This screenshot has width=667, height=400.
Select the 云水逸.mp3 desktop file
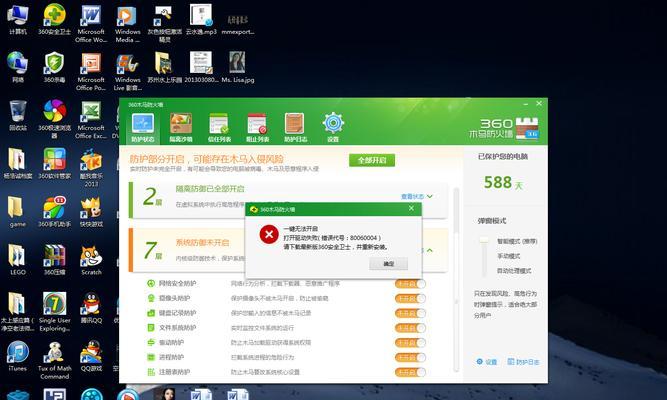point(201,20)
